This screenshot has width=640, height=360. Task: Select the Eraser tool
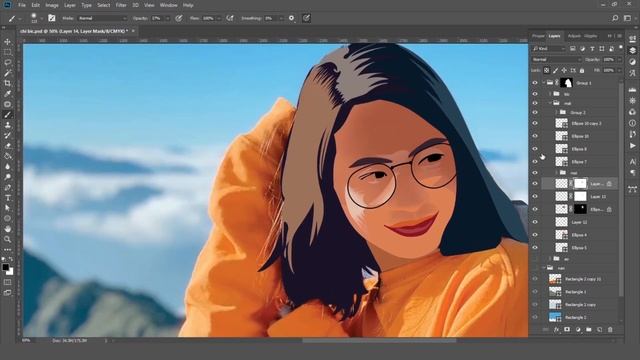click(7, 146)
